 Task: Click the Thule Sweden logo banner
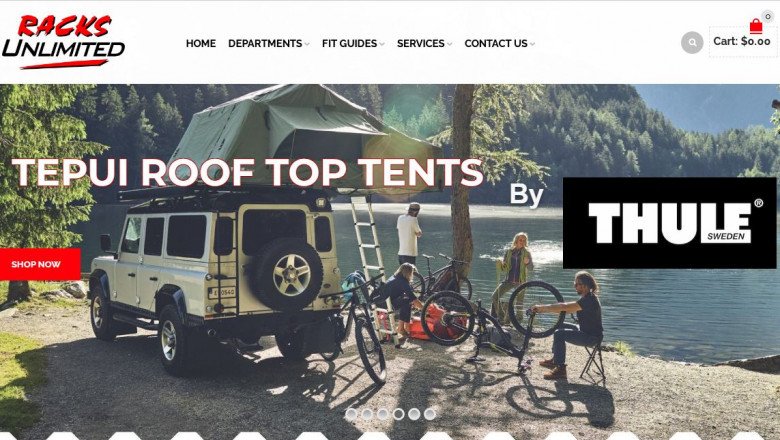coord(669,223)
